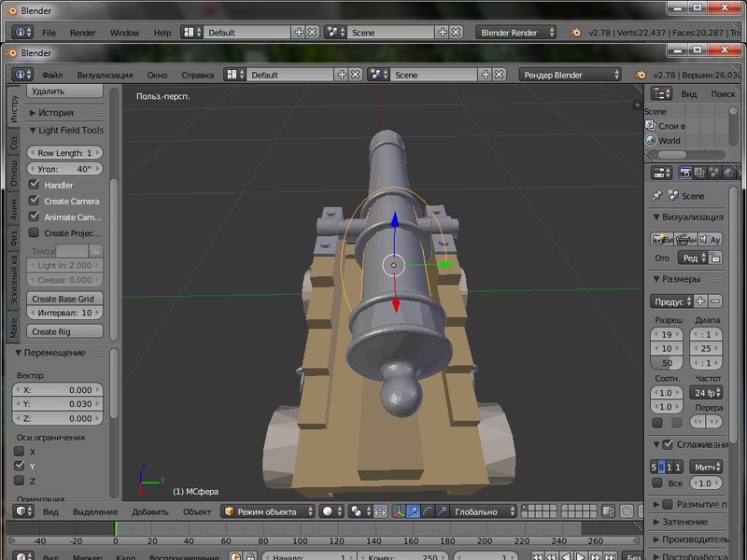Click the plus icon beside Default layout
Image resolution: width=747 pixels, height=560 pixels.
342,75
